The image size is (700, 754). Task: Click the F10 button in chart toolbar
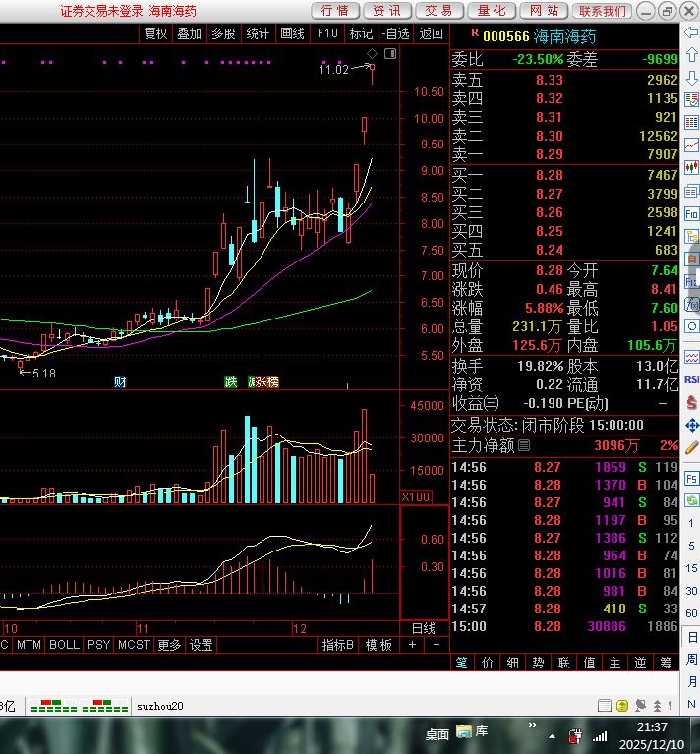point(327,33)
